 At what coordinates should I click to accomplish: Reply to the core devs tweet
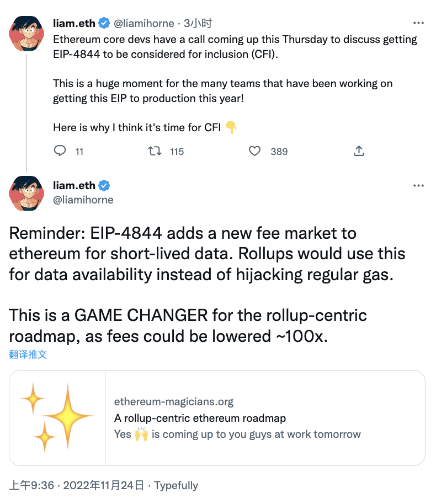pyautogui.click(x=60, y=151)
